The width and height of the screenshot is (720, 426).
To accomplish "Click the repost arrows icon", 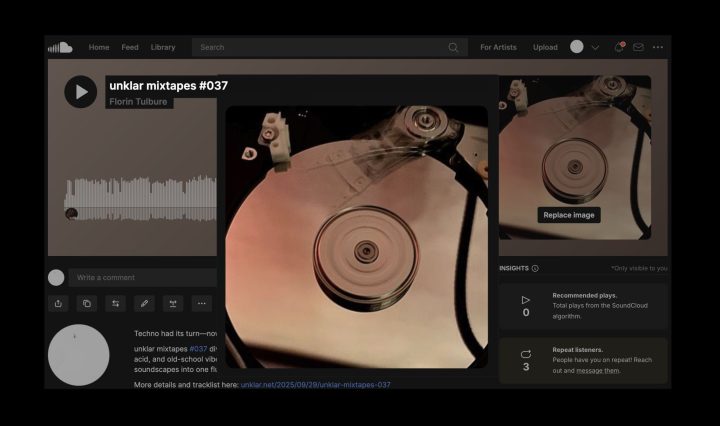I will pos(116,303).
